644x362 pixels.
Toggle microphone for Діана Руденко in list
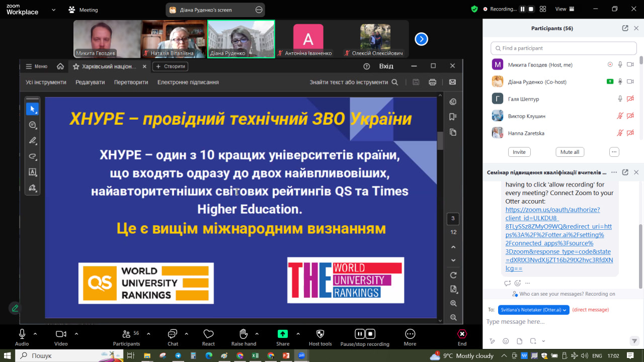pos(620,81)
